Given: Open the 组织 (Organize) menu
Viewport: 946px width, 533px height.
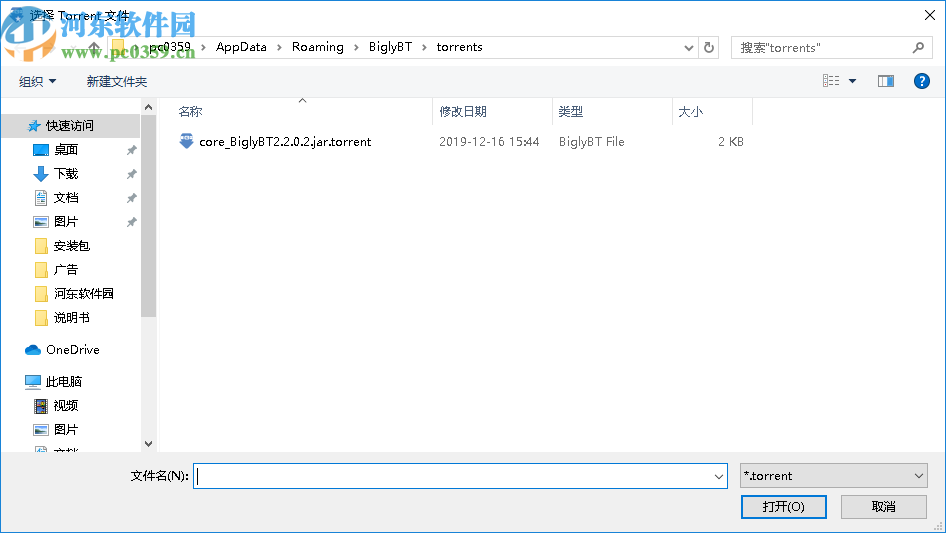Looking at the screenshot, I should pyautogui.click(x=37, y=81).
